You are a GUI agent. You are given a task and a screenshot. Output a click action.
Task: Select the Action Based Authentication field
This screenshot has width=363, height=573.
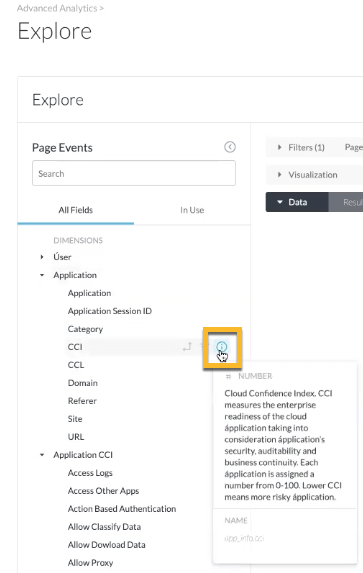pyautogui.click(x=122, y=509)
